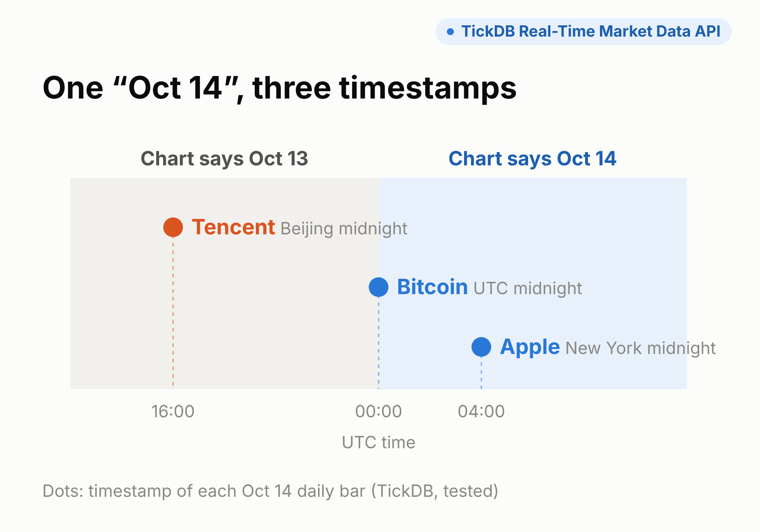
Task: Click the 04:00 axis tick label
Action: pyautogui.click(x=481, y=411)
